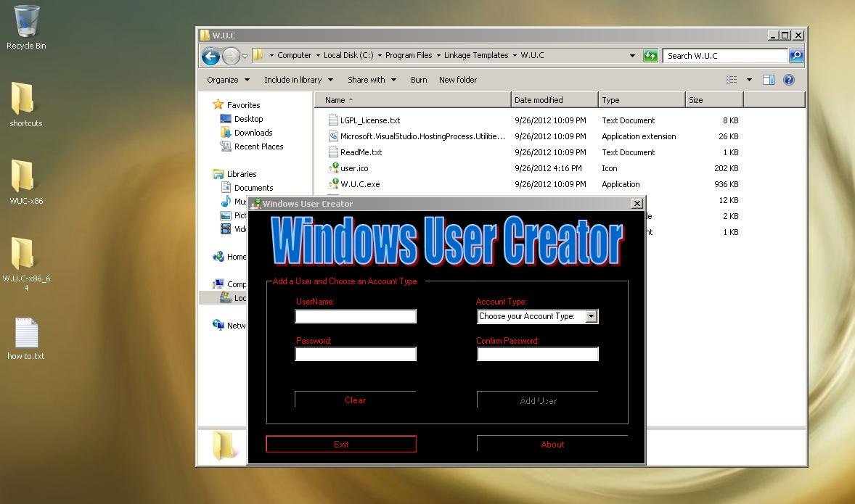Viewport: 855px width, 504px height.
Task: Click Local Disk (C:) breadcrumb
Action: (x=348, y=56)
